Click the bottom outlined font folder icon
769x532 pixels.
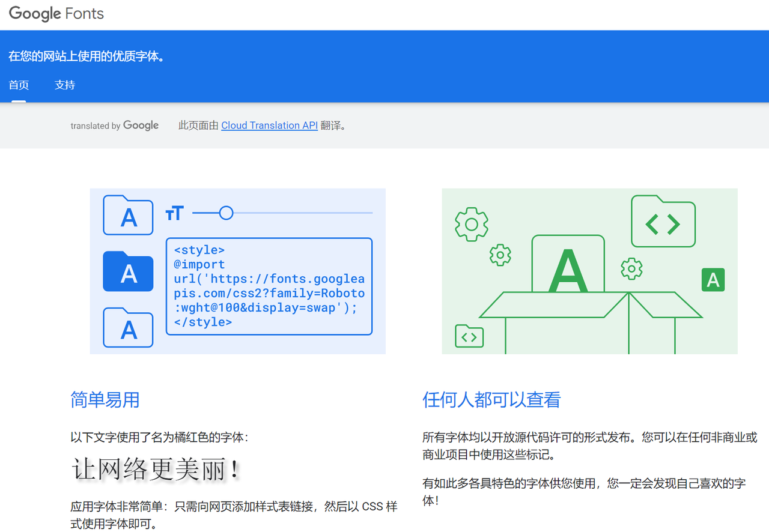click(x=128, y=327)
